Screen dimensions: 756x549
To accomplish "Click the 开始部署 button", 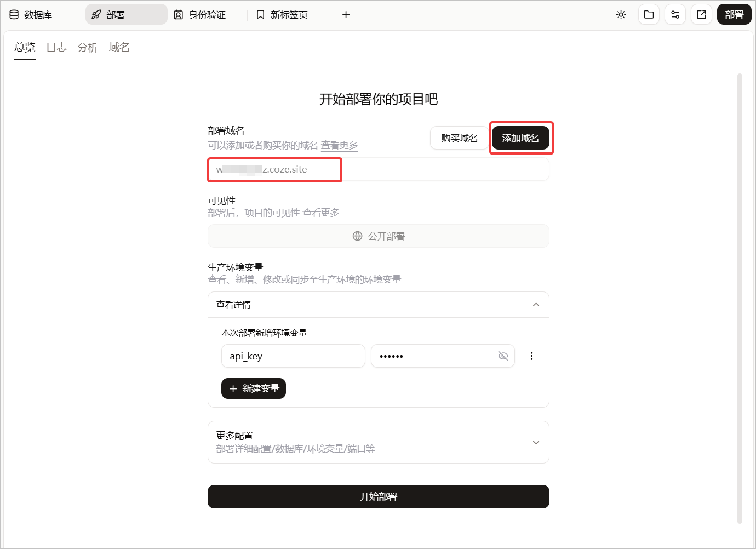I will pos(378,496).
